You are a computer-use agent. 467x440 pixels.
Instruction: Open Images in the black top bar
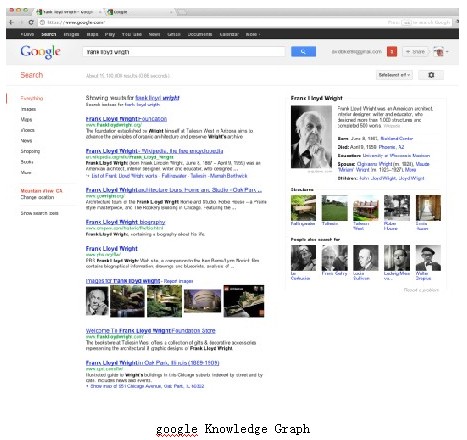tap(71, 34)
